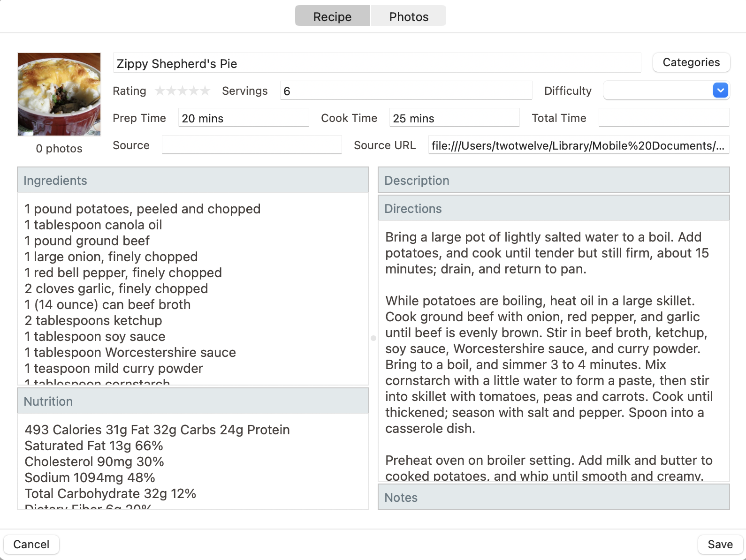Click the Nutrition section header

193,401
